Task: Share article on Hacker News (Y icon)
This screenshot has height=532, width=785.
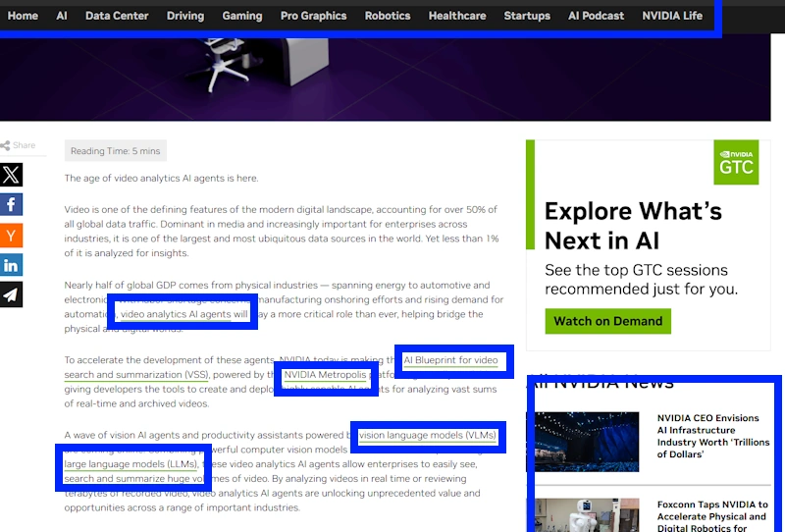Action: pos(11,235)
